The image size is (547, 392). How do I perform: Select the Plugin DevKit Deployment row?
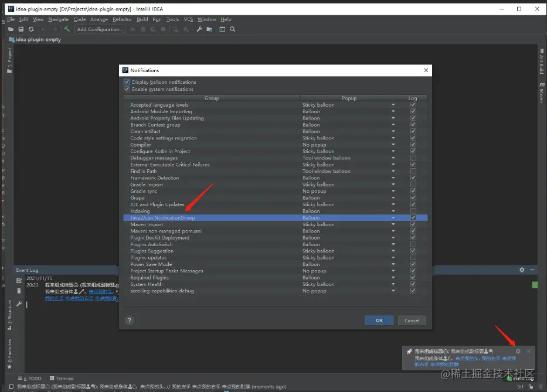275,238
